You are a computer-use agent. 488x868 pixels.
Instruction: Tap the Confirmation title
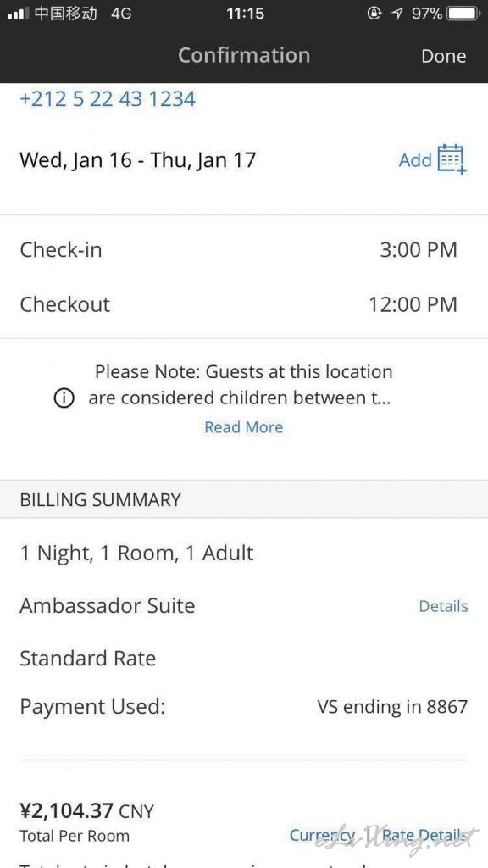[244, 55]
